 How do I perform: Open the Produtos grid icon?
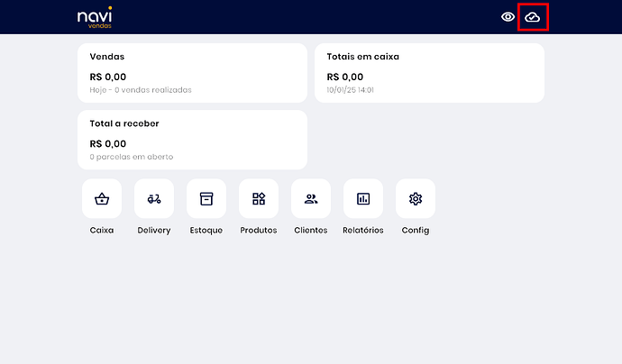pos(259,198)
